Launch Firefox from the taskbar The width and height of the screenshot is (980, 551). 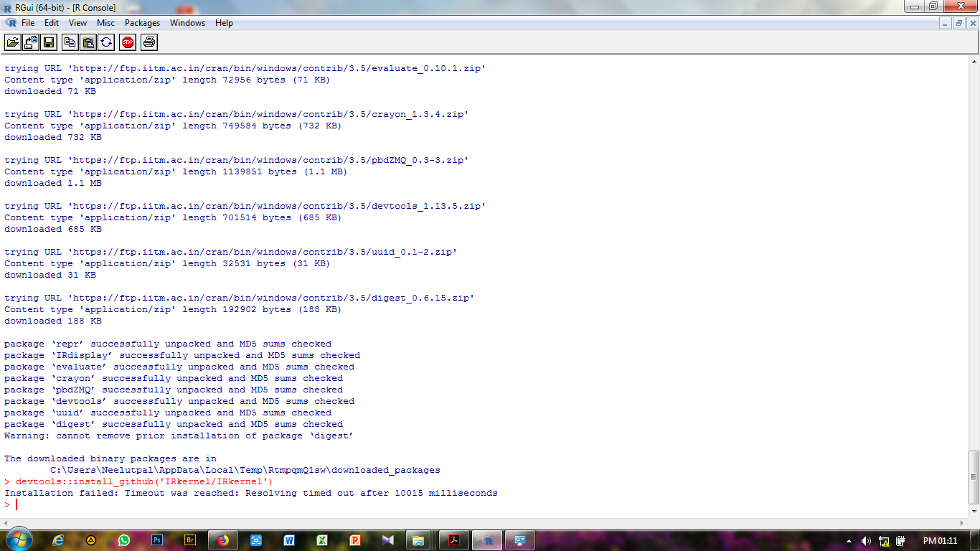pos(222,540)
